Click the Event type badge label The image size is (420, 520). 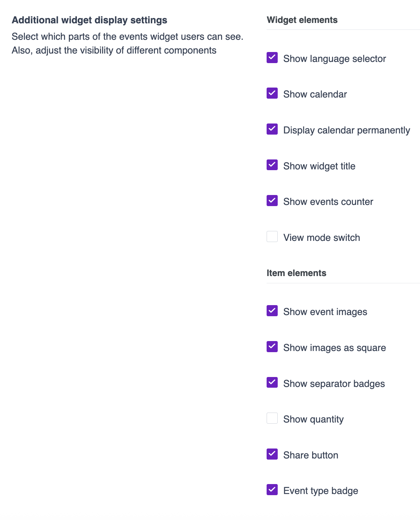(x=321, y=491)
